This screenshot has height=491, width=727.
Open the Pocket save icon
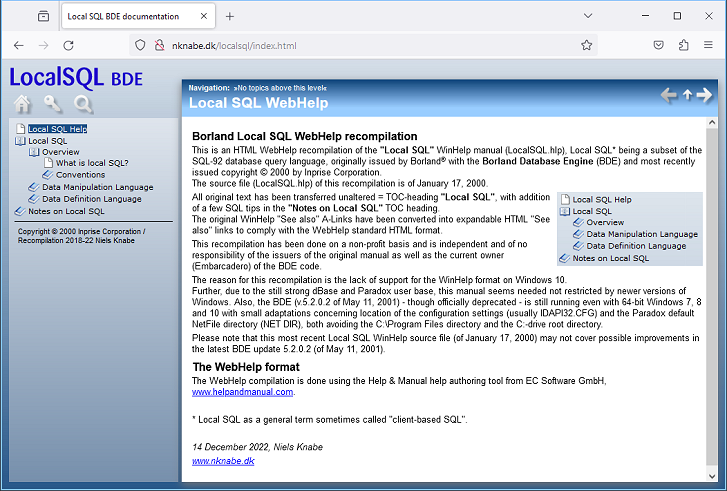point(658,45)
